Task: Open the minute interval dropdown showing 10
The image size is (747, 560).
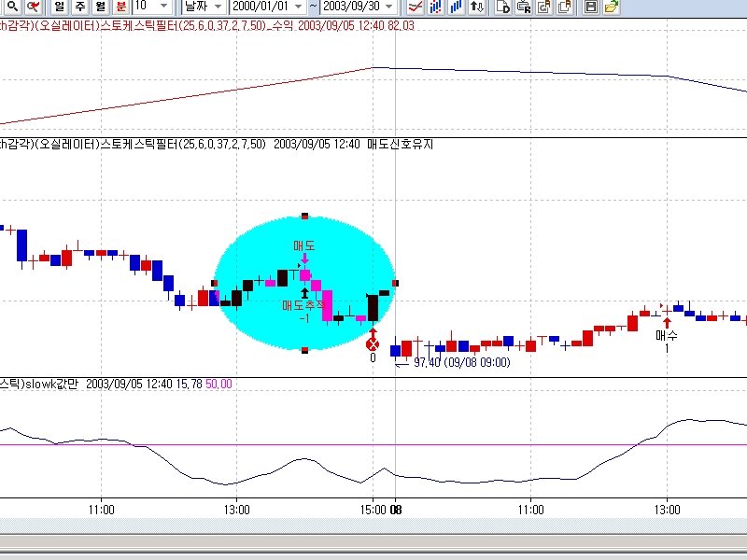Action: tap(164, 6)
